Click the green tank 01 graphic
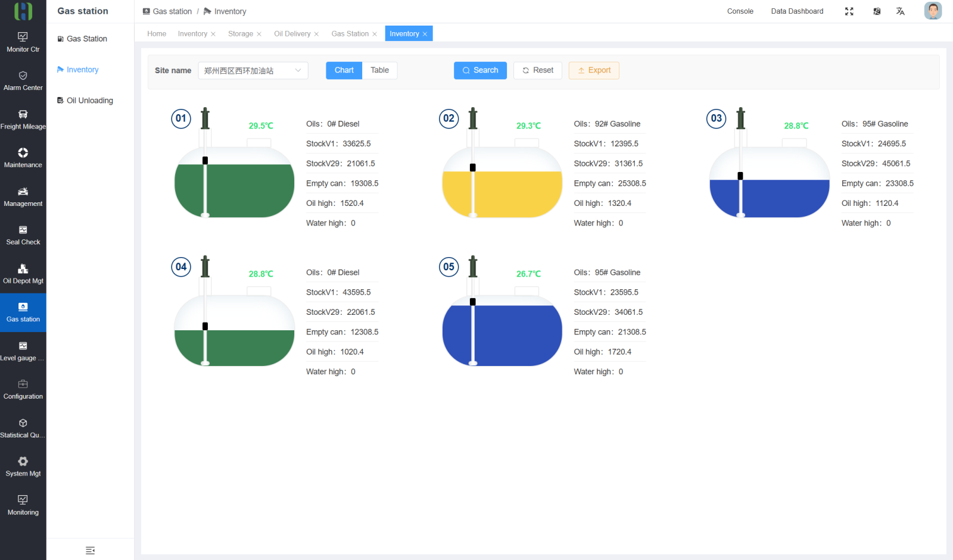953x560 pixels. pyautogui.click(x=235, y=182)
